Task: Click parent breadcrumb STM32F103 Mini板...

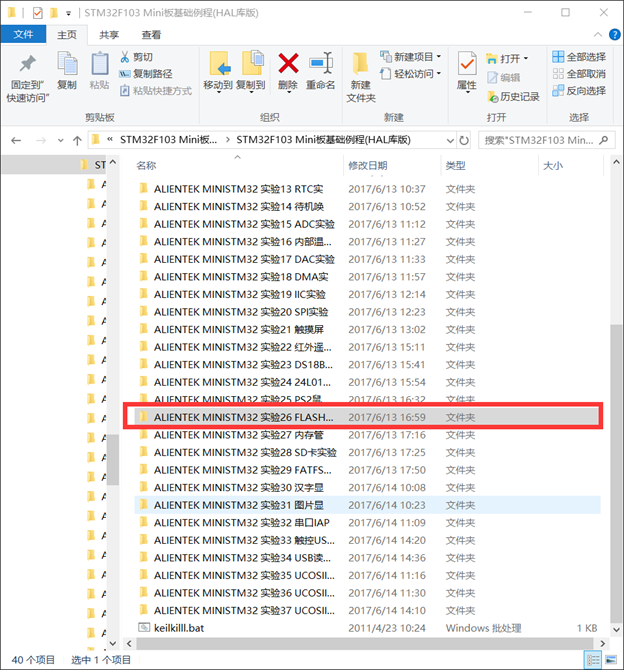Action: [x=168, y=140]
